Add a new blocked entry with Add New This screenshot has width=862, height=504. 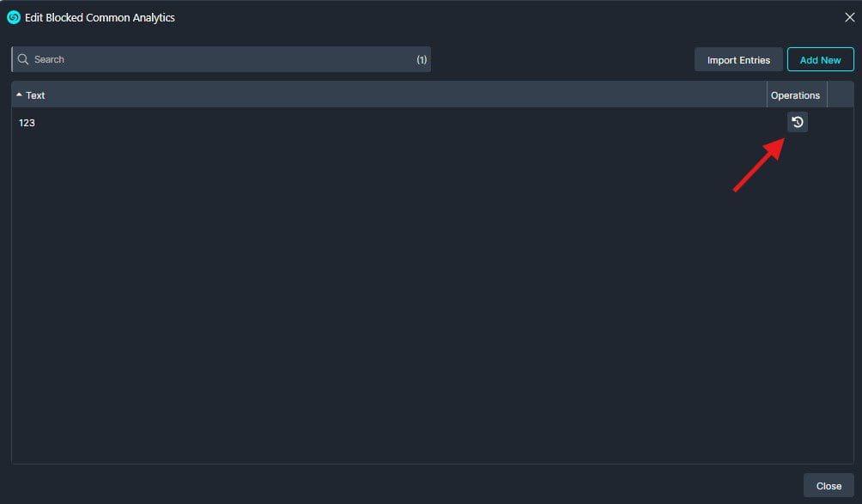point(820,60)
